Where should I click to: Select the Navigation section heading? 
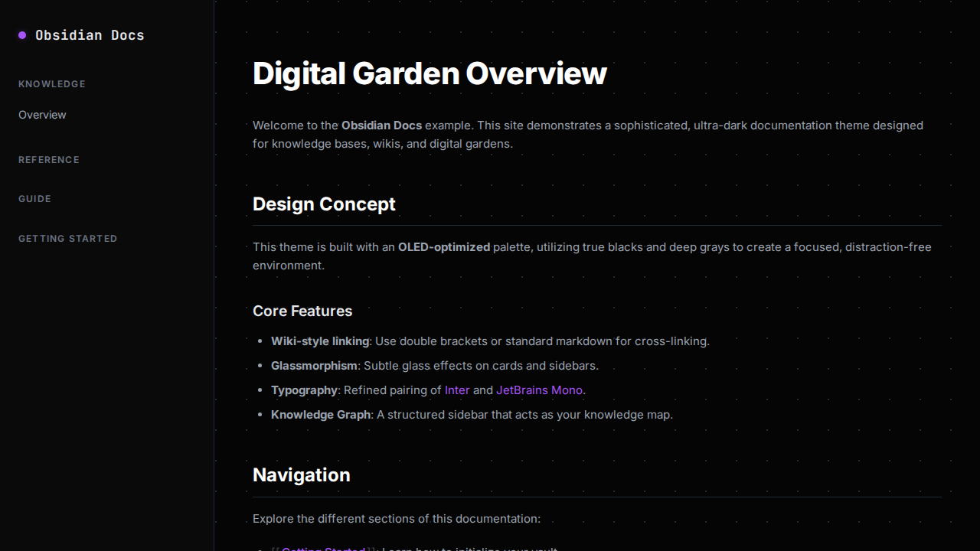click(301, 475)
